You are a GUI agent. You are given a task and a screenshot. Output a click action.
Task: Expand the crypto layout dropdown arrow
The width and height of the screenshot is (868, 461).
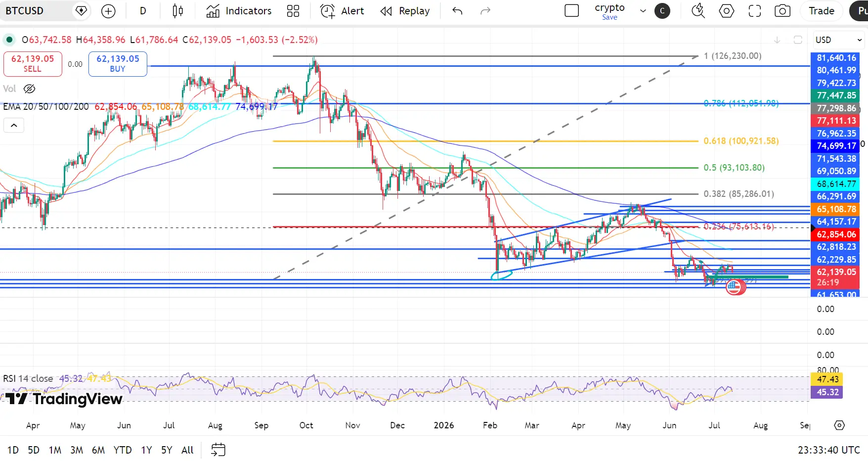643,11
